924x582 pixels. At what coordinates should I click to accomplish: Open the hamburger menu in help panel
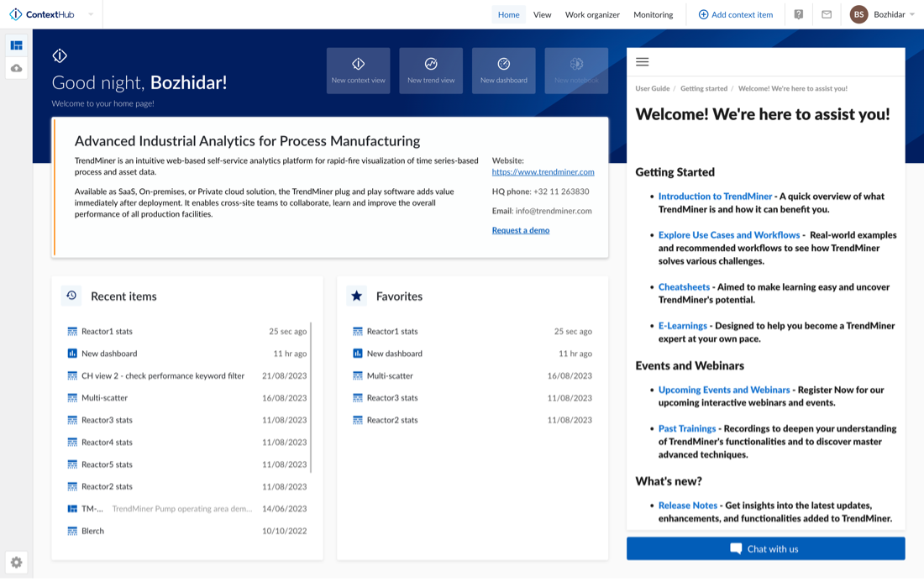click(643, 62)
